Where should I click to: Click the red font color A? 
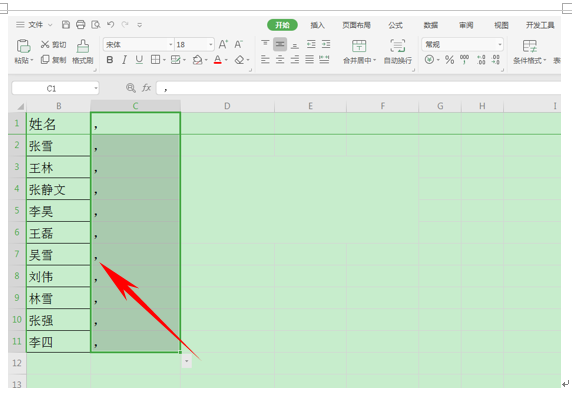click(218, 60)
